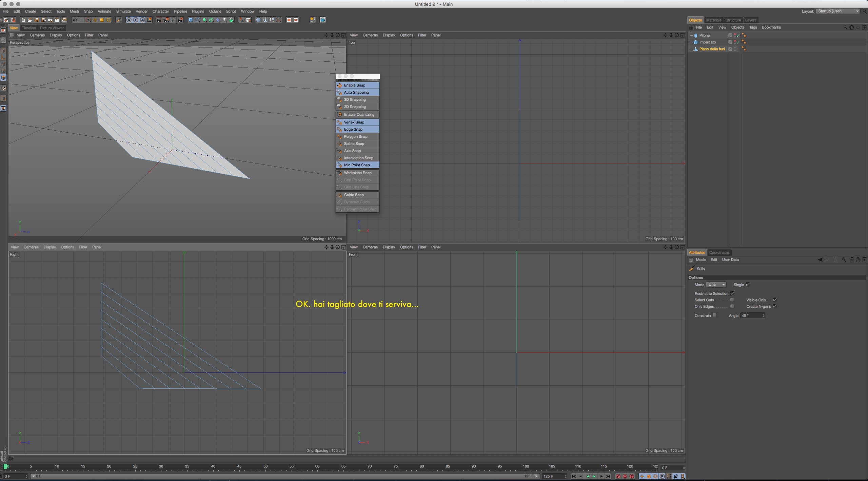Select the Impalcato object in Objects list

(x=707, y=42)
